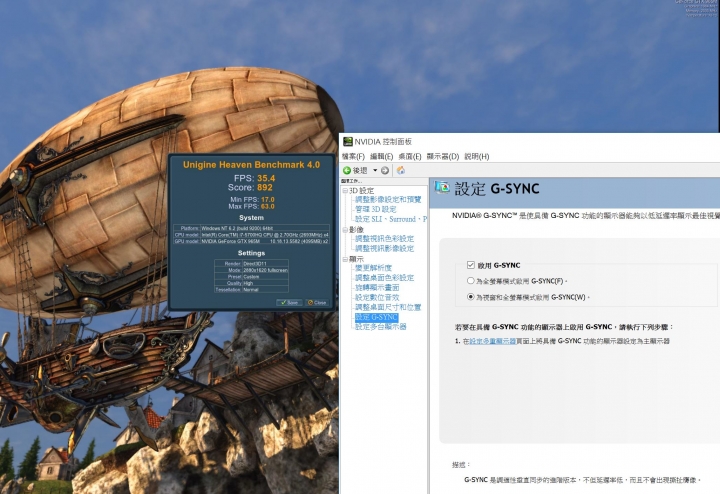Click the GPU model row in System table
This screenshot has height=494, width=720.
click(251, 241)
